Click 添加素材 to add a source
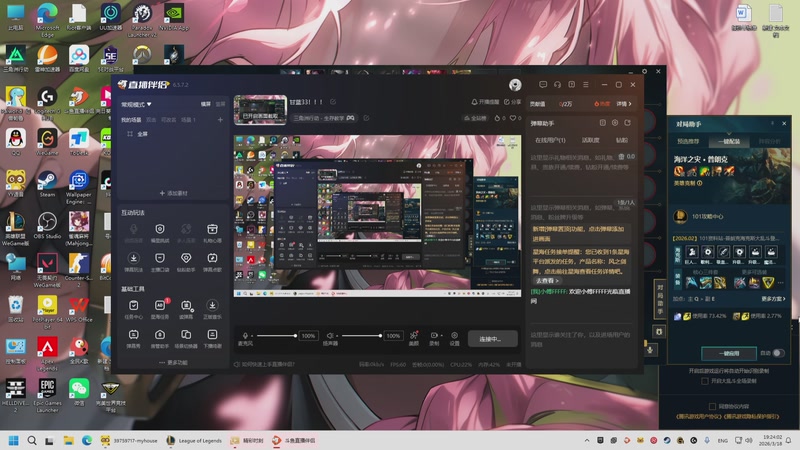This screenshot has height=450, width=800. (x=173, y=193)
